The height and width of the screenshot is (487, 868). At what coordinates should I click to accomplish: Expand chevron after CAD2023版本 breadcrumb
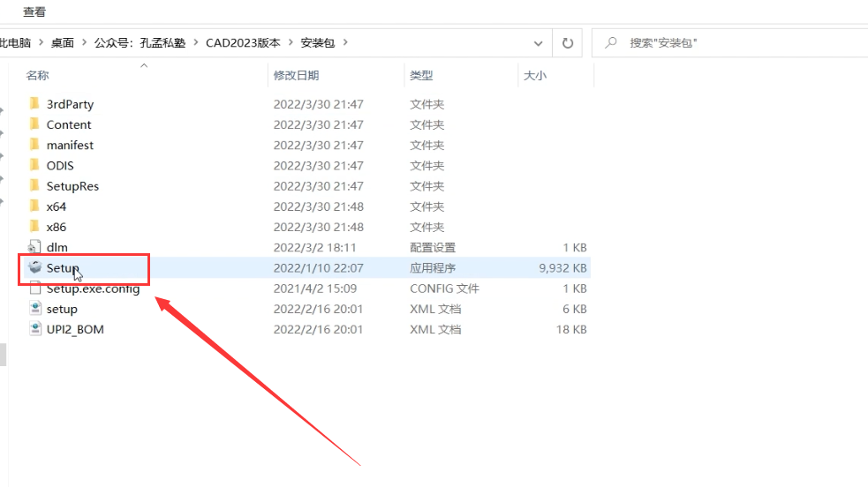coord(291,42)
